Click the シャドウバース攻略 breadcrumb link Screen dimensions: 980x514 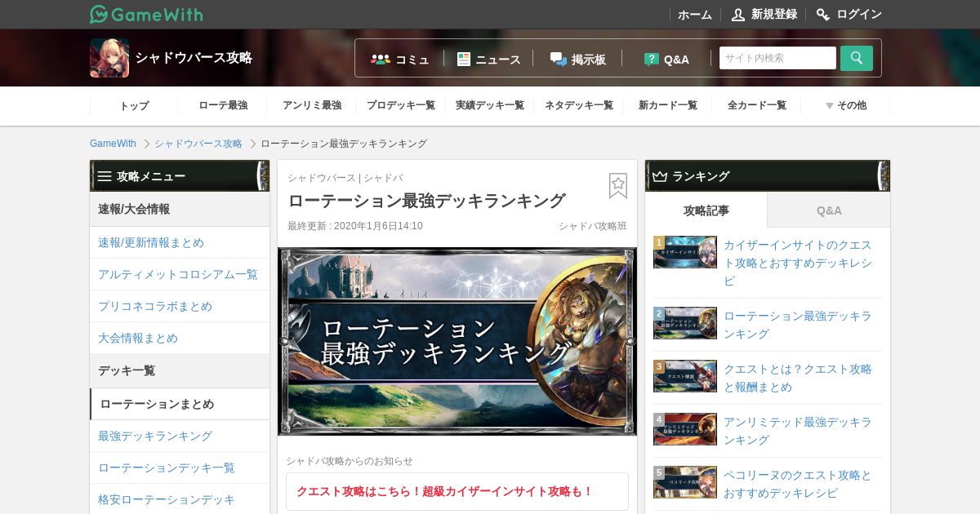(x=198, y=144)
